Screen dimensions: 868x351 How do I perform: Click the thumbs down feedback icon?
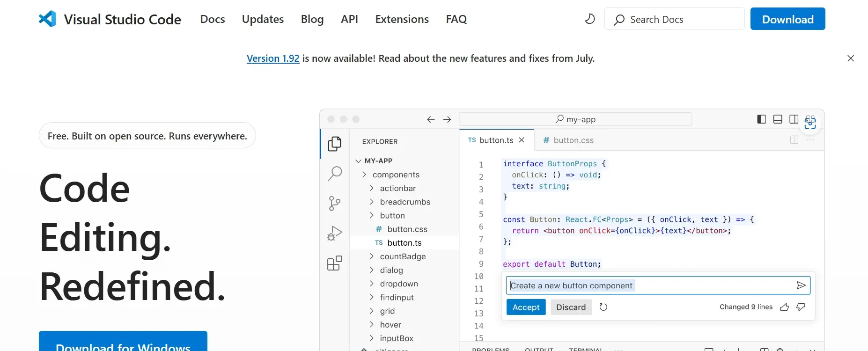pyautogui.click(x=801, y=307)
